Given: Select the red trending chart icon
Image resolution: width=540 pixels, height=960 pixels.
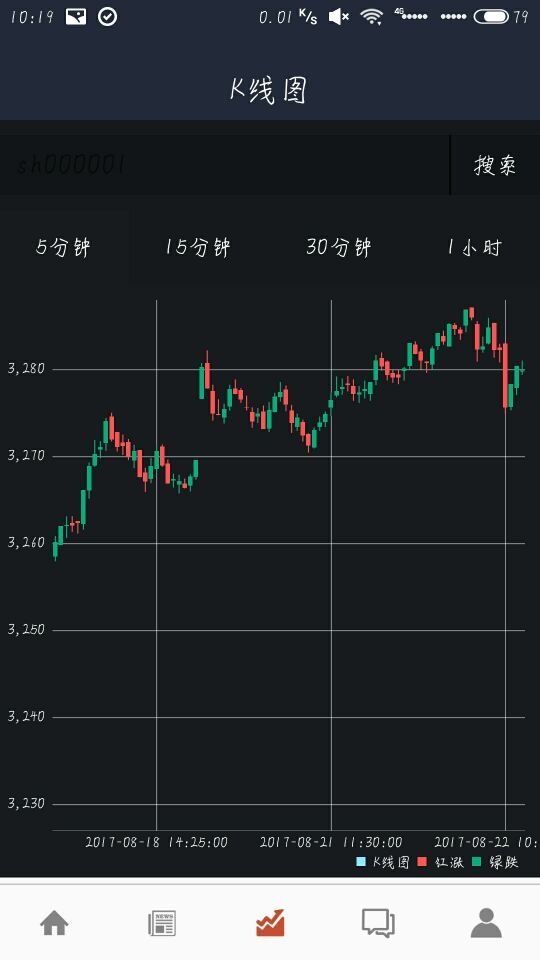Looking at the screenshot, I should [270, 923].
